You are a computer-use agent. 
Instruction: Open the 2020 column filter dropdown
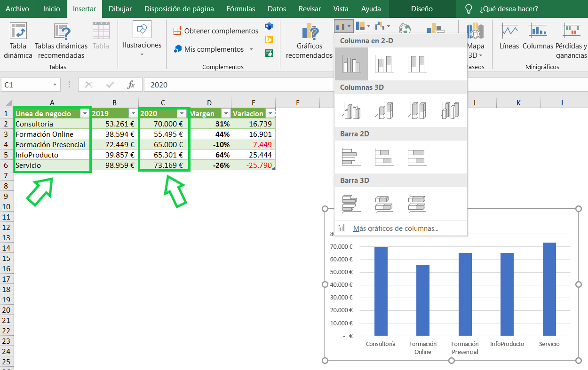182,113
